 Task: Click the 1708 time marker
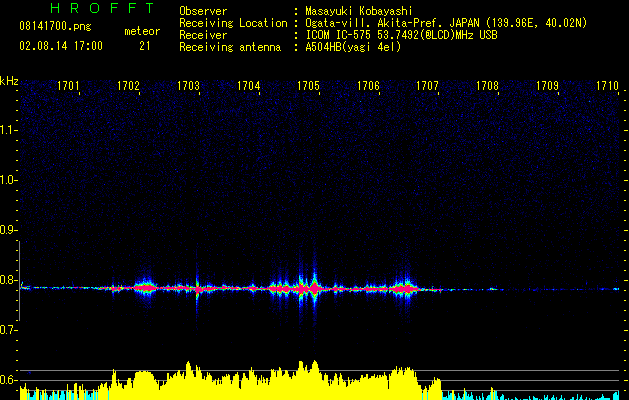[x=487, y=86]
